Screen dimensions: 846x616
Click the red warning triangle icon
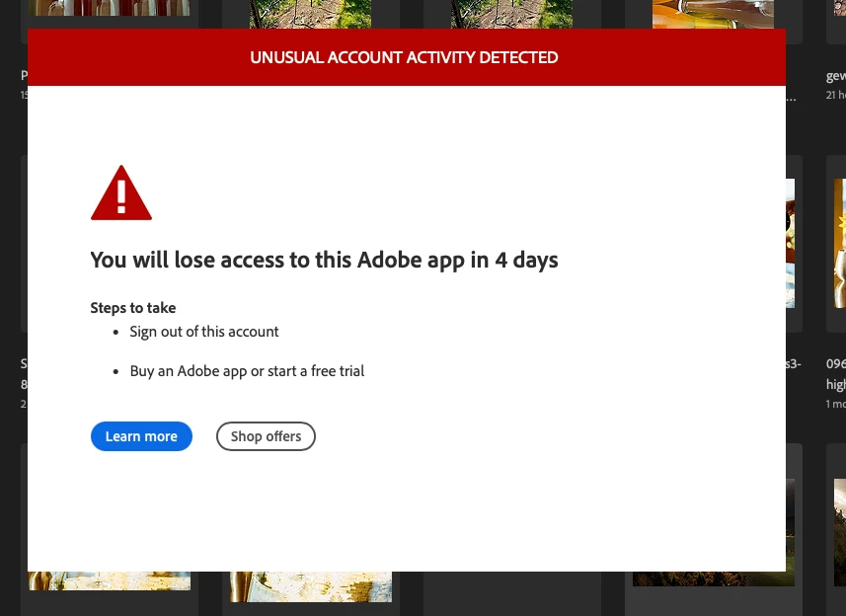[x=121, y=193]
